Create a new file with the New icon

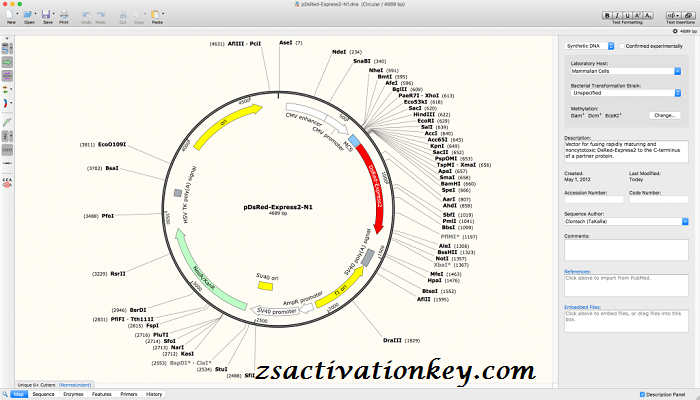click(x=10, y=15)
